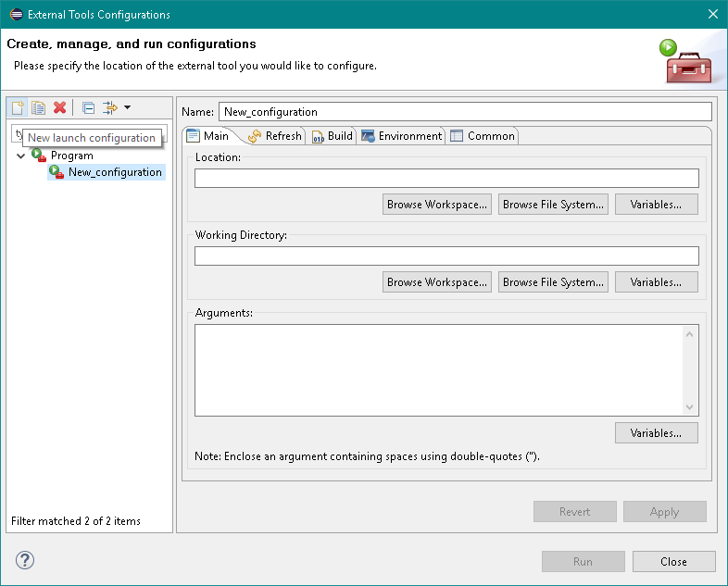Switch to the Build tab

click(x=333, y=136)
